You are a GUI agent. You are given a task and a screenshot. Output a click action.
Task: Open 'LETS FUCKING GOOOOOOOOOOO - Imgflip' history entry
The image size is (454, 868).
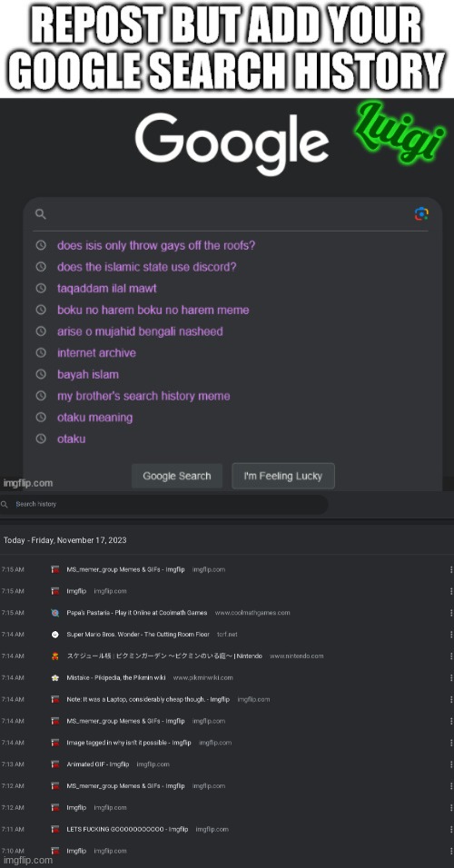click(x=127, y=829)
